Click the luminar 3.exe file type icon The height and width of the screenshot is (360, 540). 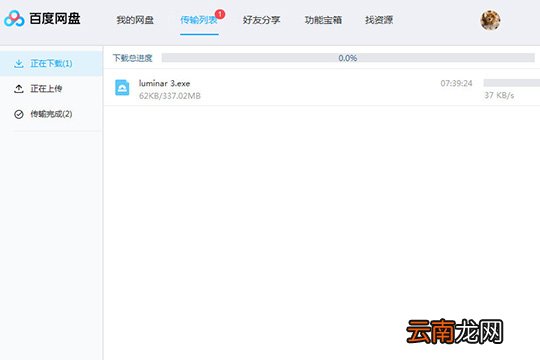click(122, 88)
